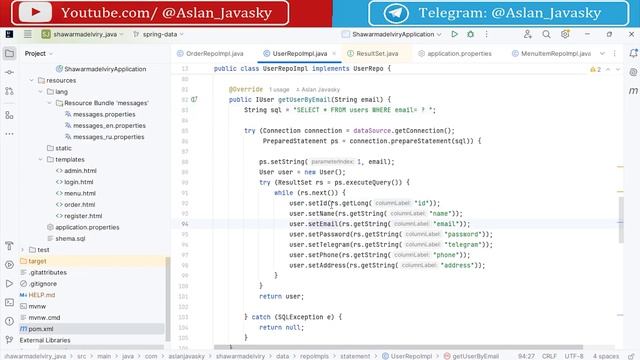Open the Structure tool window
Viewport: 640px width, 360px height.
tap(9, 115)
